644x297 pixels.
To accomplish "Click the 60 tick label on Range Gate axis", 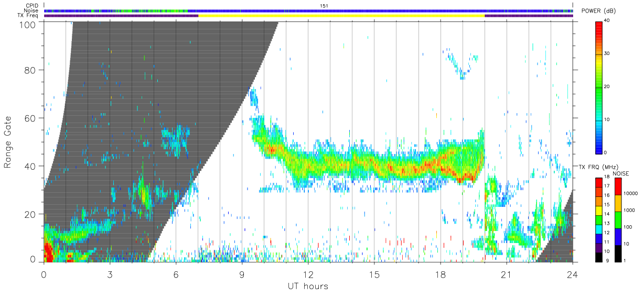I will (30, 118).
